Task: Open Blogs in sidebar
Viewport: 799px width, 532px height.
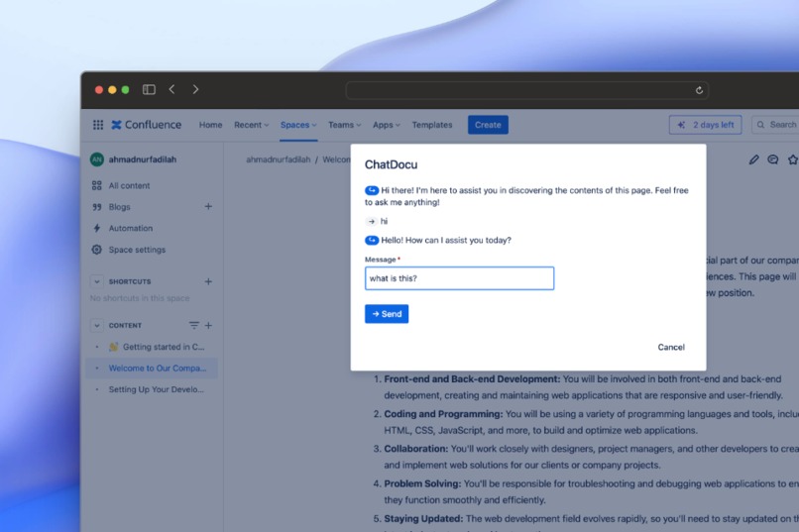Action: (x=119, y=207)
